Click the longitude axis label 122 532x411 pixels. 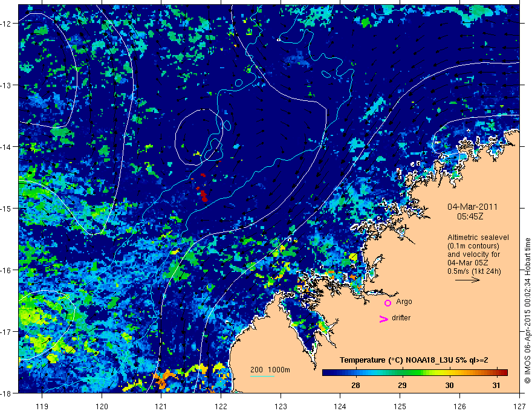point(221,406)
